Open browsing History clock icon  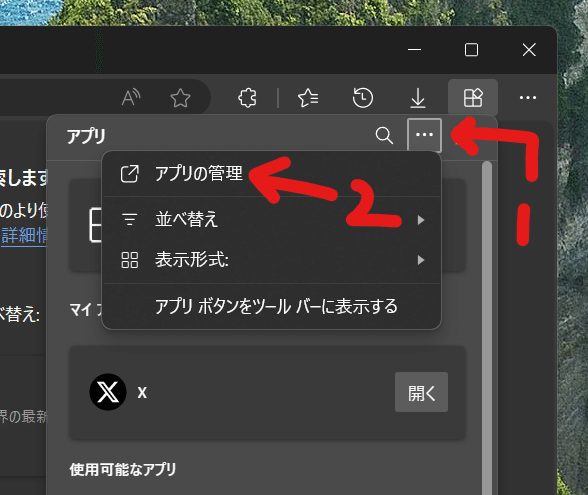click(363, 98)
